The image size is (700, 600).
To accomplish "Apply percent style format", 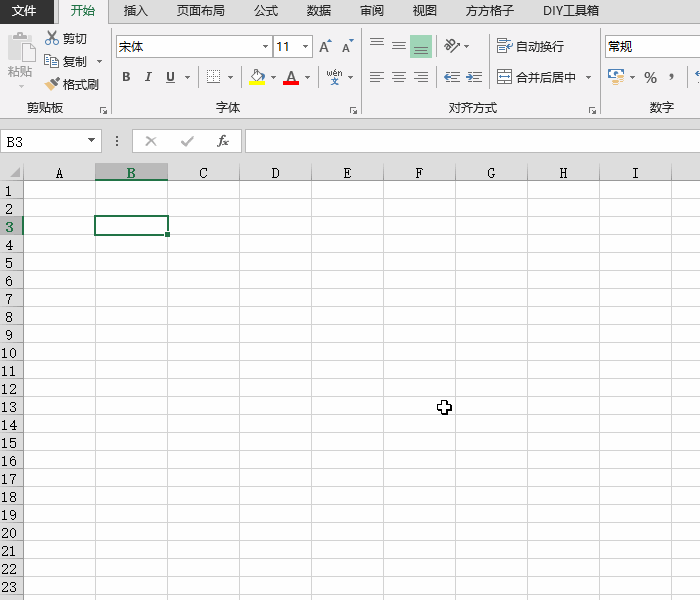I will coord(650,78).
